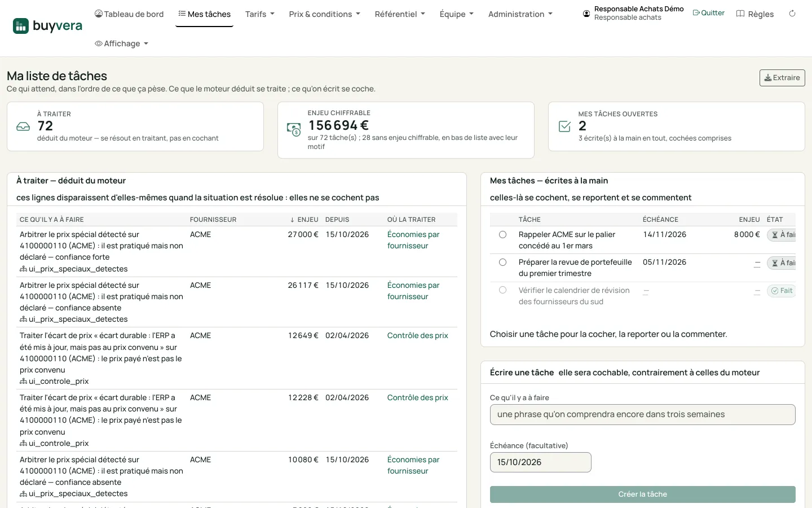Click the ui_controle_prix tag in 12 228 € row
This screenshot has width=812, height=508.
(54, 444)
